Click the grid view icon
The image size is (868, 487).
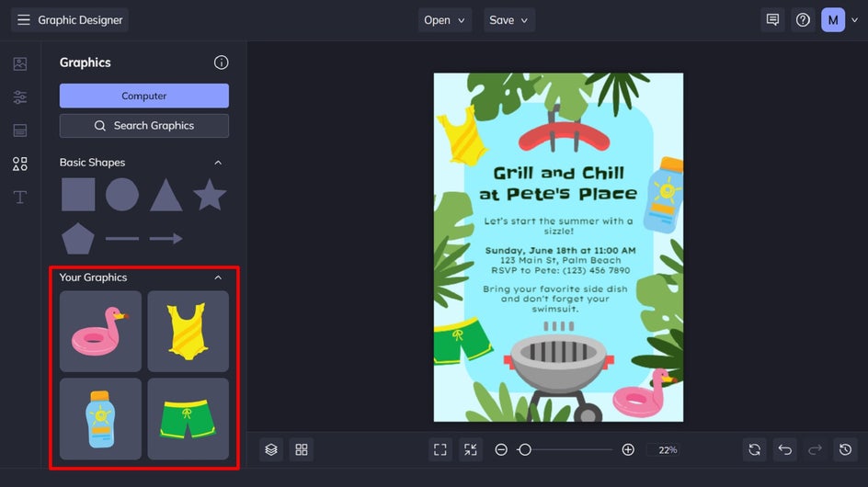pyautogui.click(x=302, y=449)
